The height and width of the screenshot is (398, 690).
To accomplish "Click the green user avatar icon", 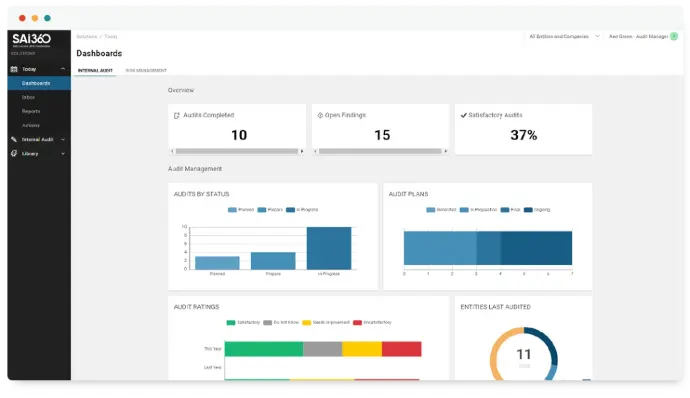I will tap(674, 37).
